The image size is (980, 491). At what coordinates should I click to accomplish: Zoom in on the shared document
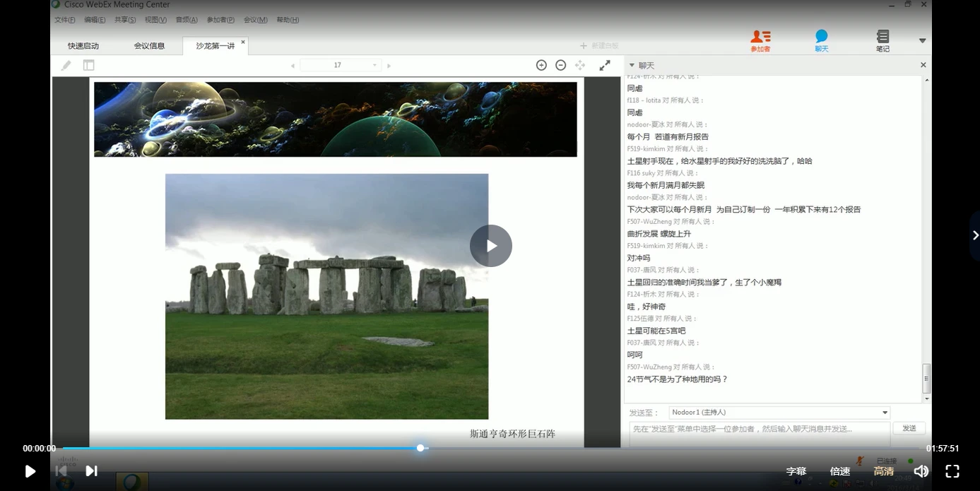[541, 65]
